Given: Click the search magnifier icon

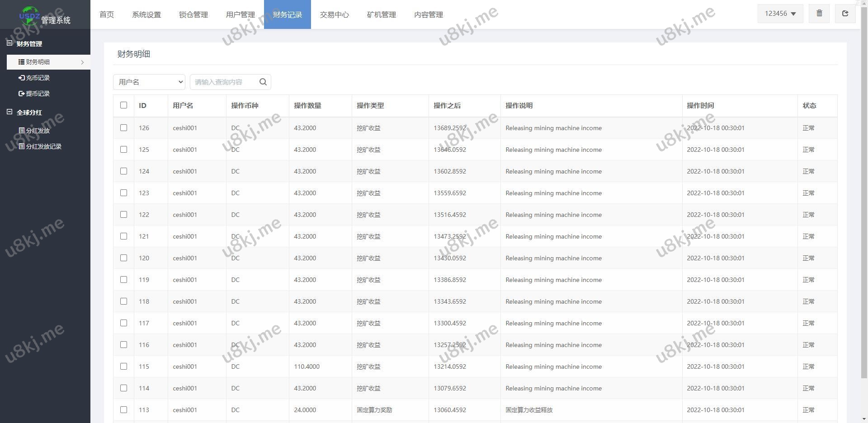Looking at the screenshot, I should coord(263,82).
